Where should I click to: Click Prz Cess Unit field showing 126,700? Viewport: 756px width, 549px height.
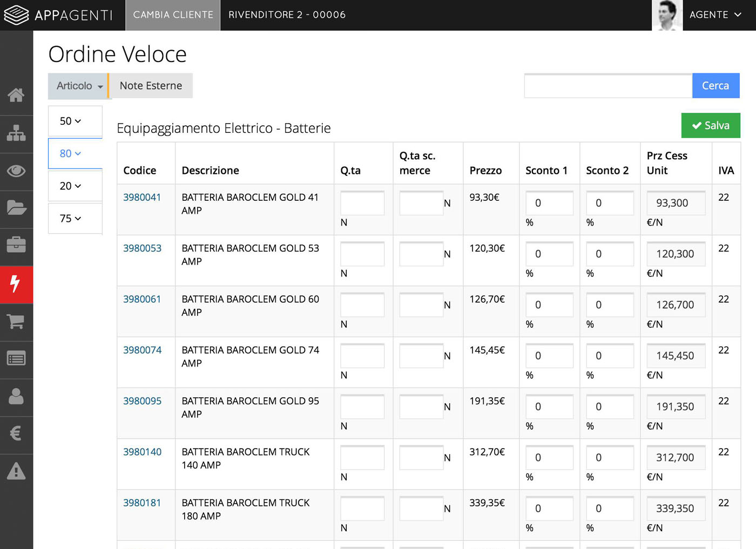pyautogui.click(x=676, y=305)
